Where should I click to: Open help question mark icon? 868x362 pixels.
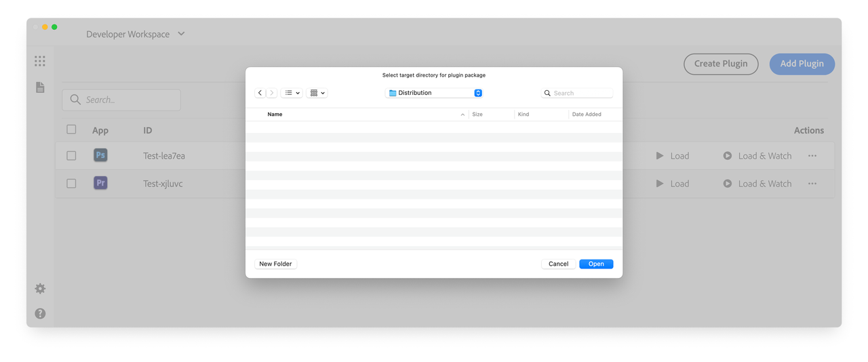[40, 314]
